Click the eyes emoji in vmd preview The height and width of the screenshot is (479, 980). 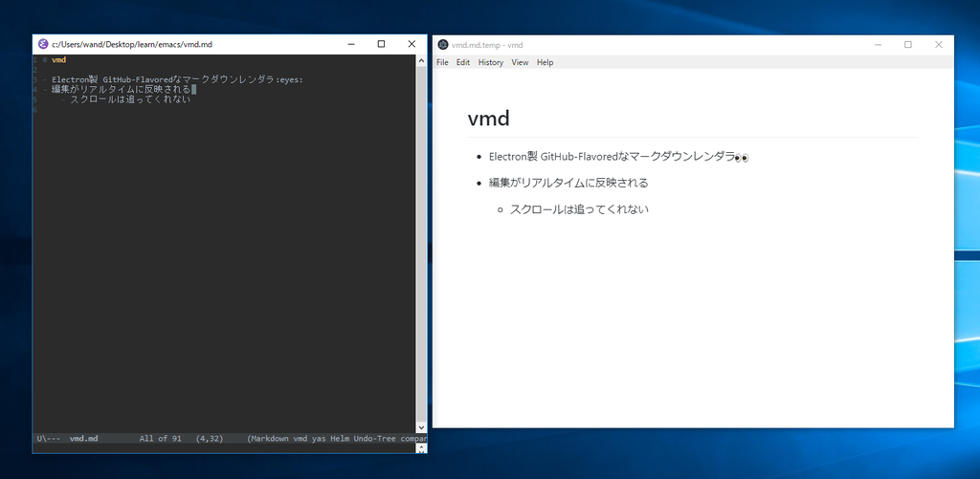click(742, 158)
